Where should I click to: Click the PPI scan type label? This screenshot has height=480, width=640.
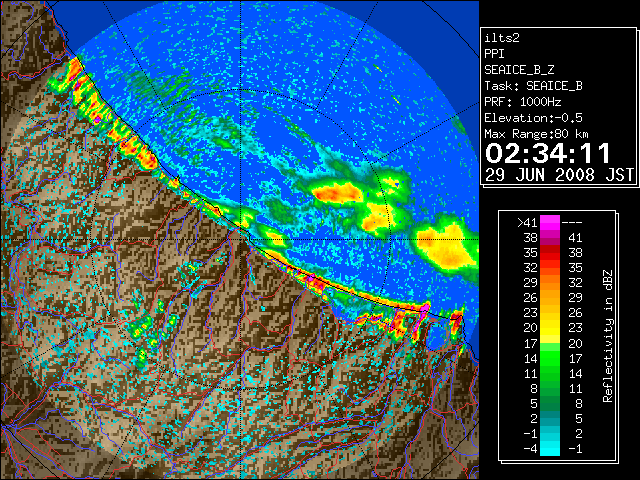494,54
